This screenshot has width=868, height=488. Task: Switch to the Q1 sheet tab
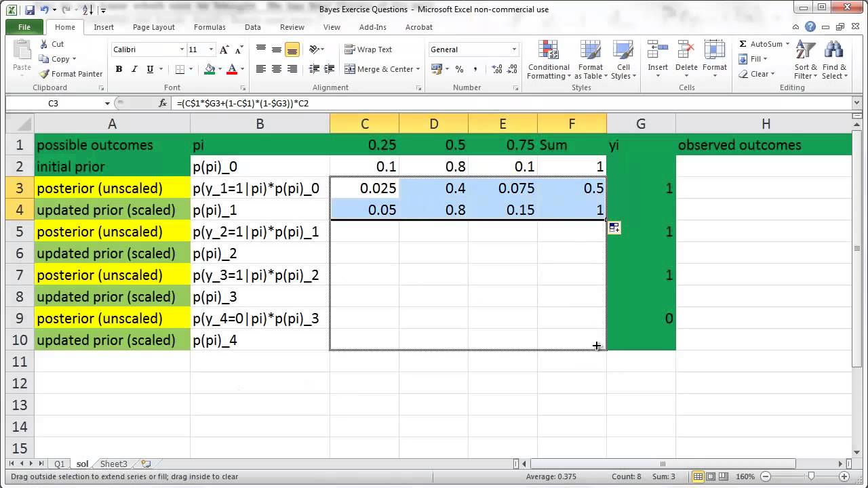click(x=60, y=464)
